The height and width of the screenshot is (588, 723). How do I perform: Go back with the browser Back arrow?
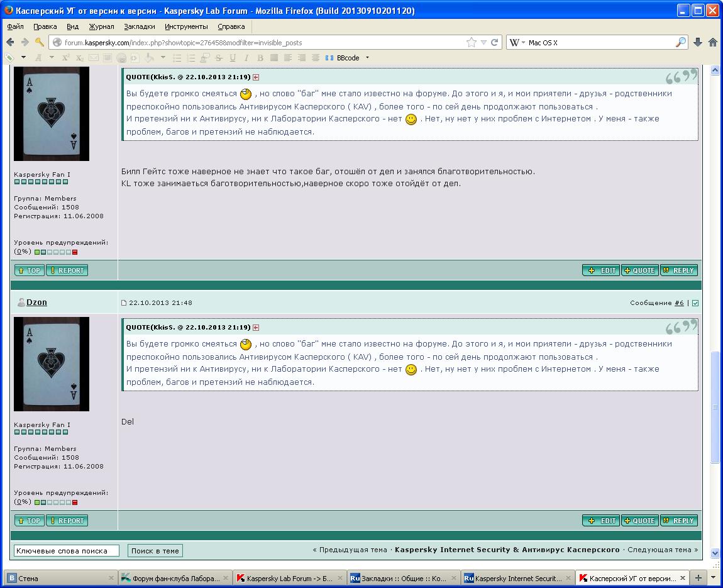coord(10,42)
